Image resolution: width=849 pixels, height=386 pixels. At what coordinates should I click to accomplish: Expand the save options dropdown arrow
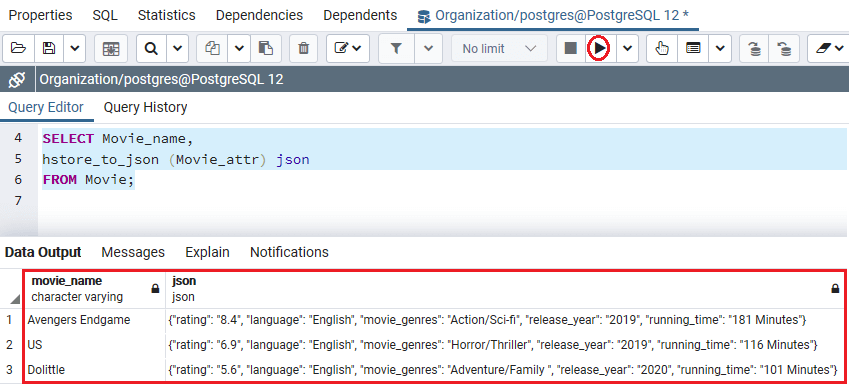tap(75, 48)
